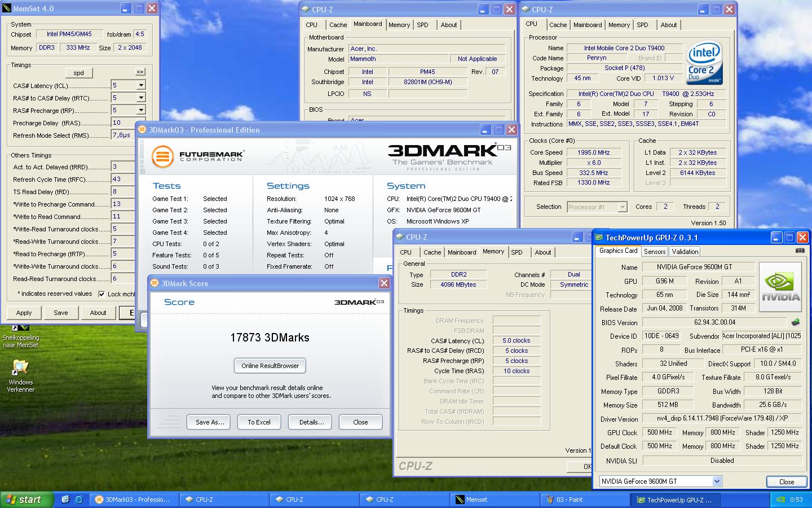Switch to Memset in the taskbar
Viewport: 812px width, 508px height.
(495, 500)
